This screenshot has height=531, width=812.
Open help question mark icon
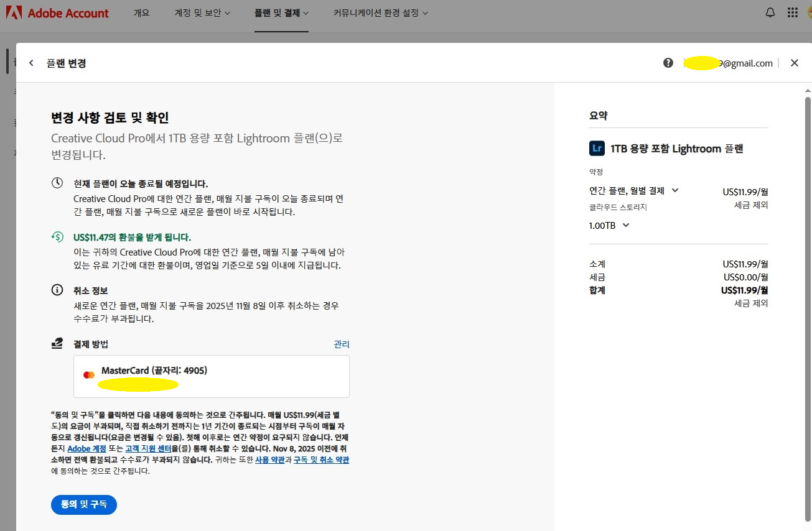pyautogui.click(x=668, y=63)
